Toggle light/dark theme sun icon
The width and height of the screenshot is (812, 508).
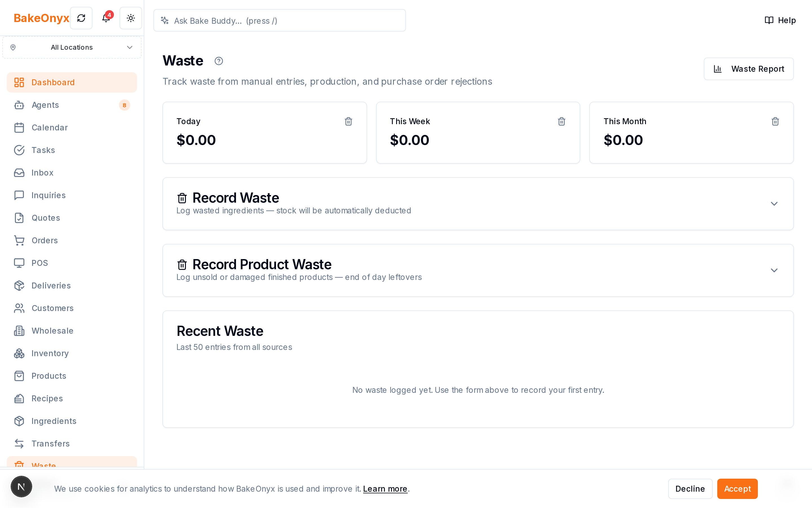pos(131,18)
